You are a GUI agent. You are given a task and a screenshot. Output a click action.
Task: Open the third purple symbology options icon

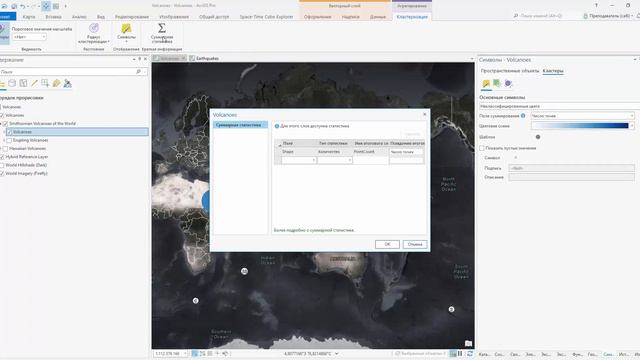tap(508, 83)
